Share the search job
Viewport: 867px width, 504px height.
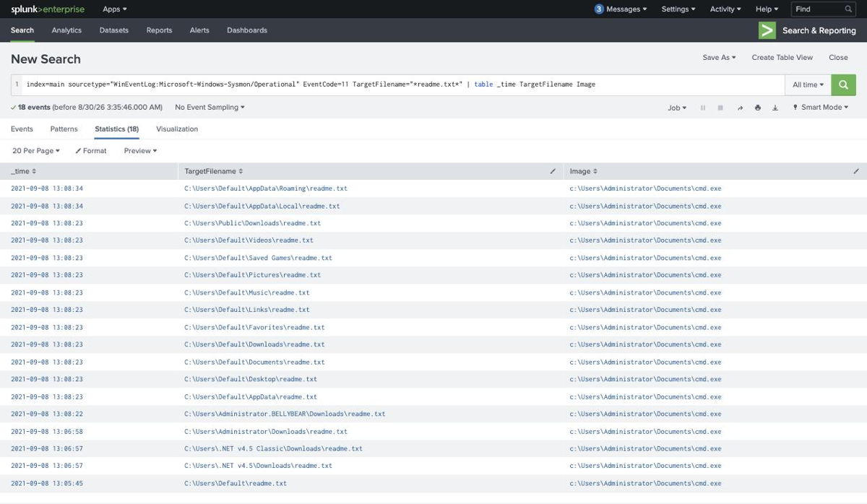coord(740,108)
